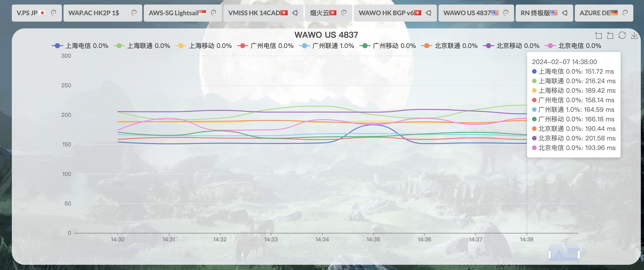Click tooltip timestamp 2024-02-07 14:38:00
Screen dimensions: 644x270
pos(564,62)
